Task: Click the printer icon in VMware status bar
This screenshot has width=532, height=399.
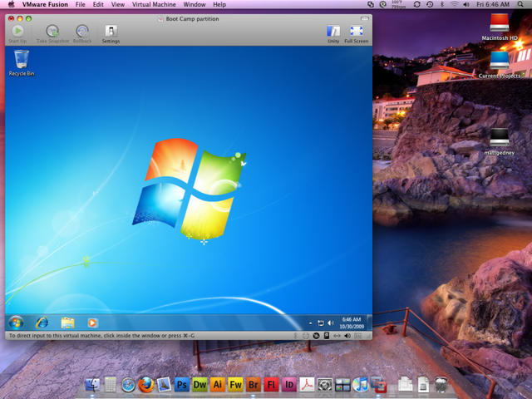Action: (x=306, y=336)
